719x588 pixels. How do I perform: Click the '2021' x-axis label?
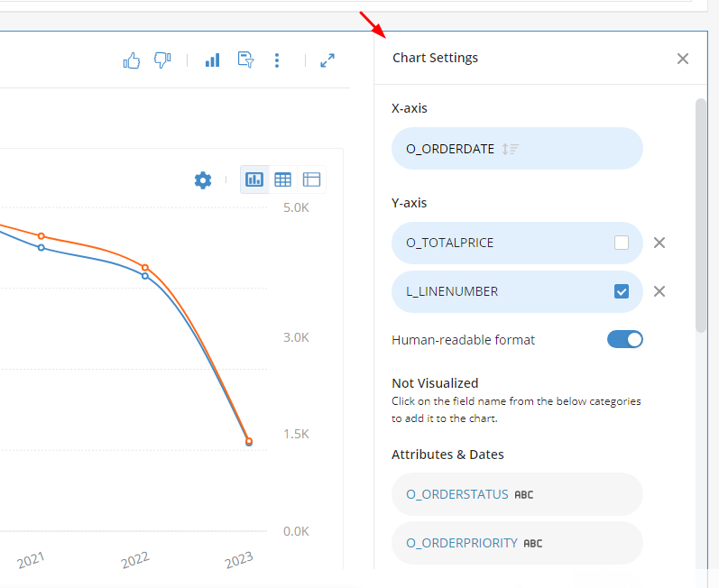(31, 559)
